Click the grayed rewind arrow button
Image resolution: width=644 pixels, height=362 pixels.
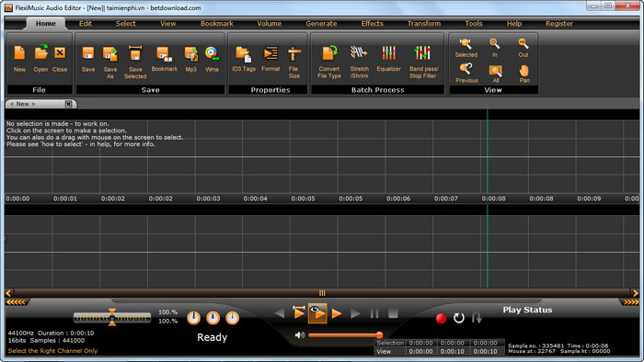pyautogui.click(x=280, y=314)
